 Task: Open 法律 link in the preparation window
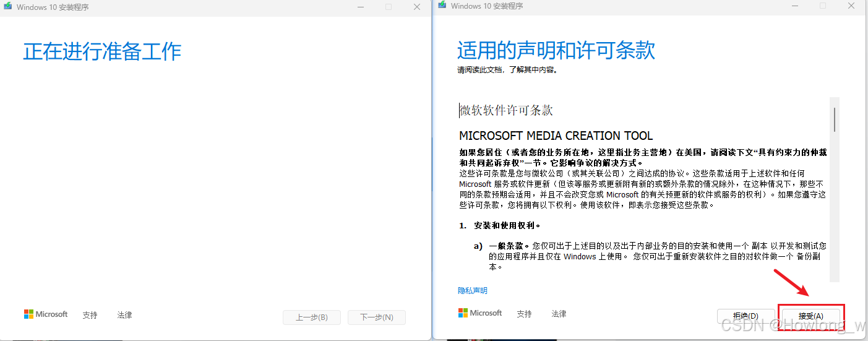[x=124, y=315]
